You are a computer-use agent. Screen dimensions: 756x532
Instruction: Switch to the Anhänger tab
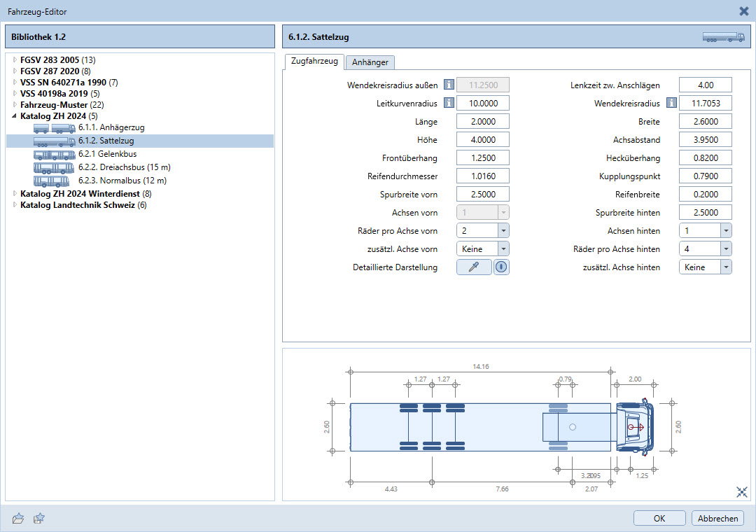click(370, 62)
